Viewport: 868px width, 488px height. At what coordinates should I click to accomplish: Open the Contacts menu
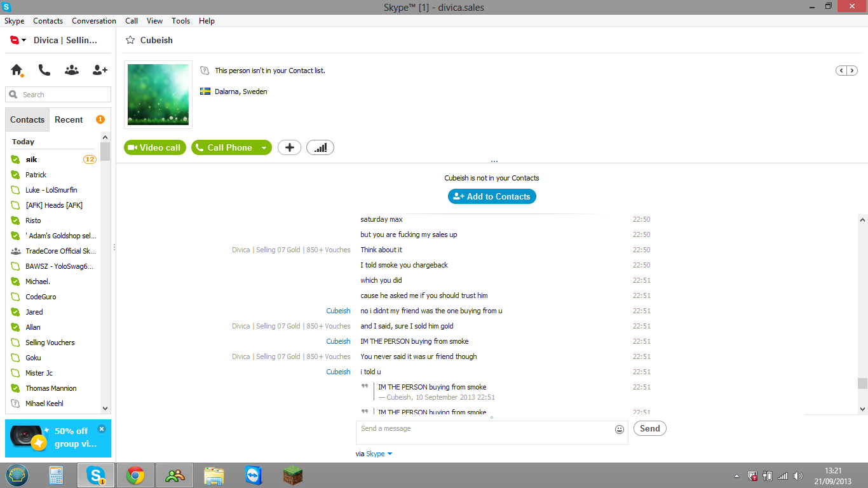[x=48, y=21]
